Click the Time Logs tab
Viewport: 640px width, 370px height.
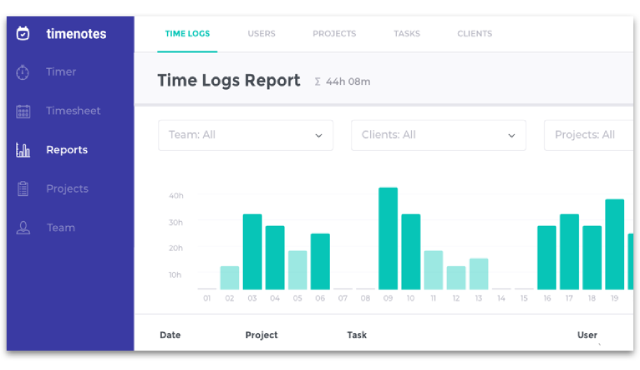click(x=187, y=33)
